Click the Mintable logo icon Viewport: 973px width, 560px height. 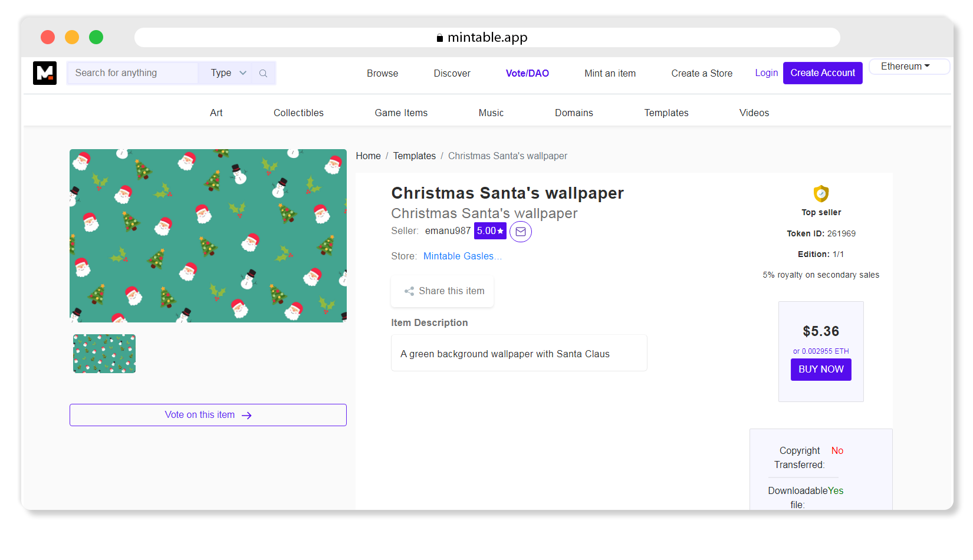coord(45,73)
